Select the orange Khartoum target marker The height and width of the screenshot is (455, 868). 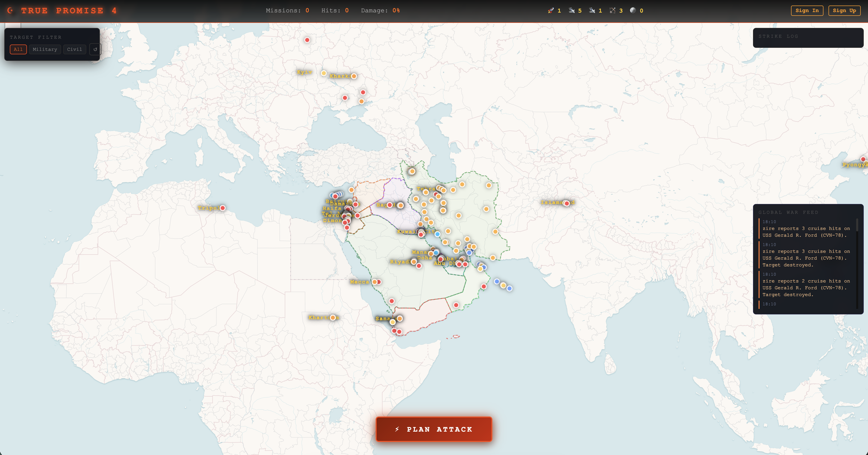tap(333, 318)
